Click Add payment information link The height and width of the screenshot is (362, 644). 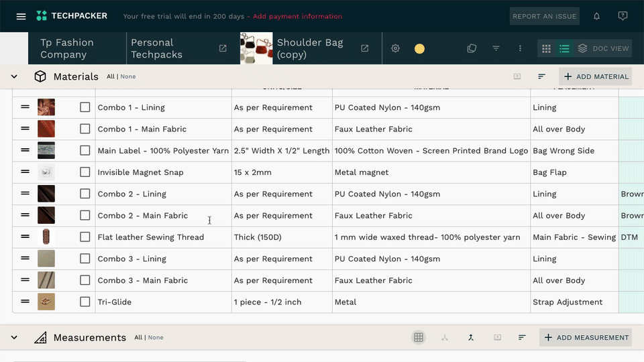(297, 16)
